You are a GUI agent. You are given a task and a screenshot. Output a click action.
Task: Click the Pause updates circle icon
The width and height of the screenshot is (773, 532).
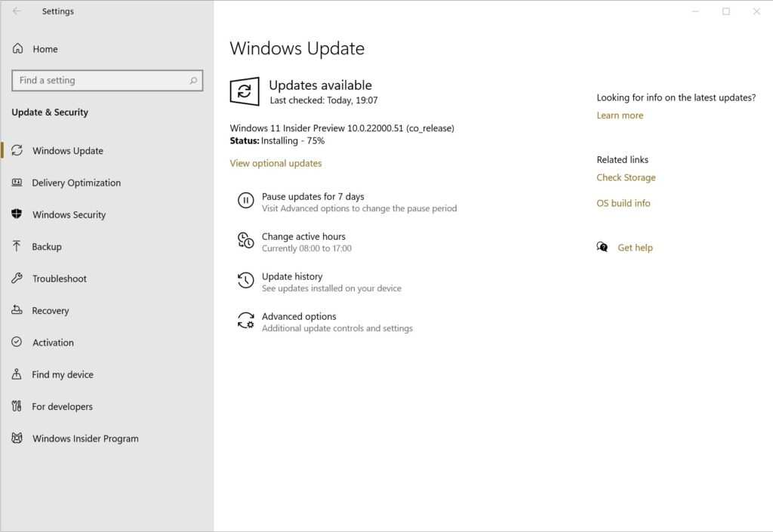coord(245,201)
